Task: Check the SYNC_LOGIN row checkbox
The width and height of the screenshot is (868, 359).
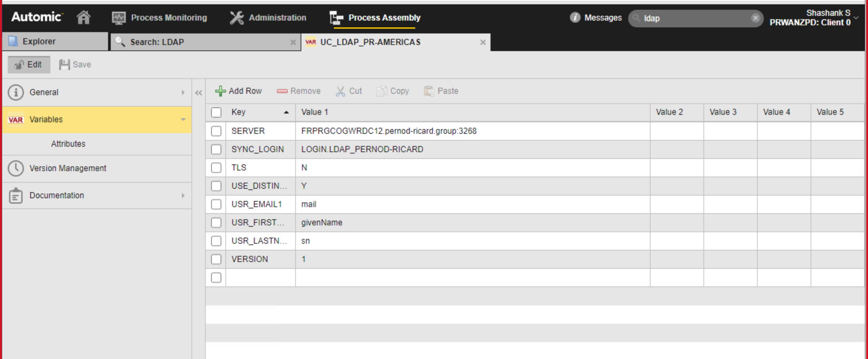Action: coord(216,149)
